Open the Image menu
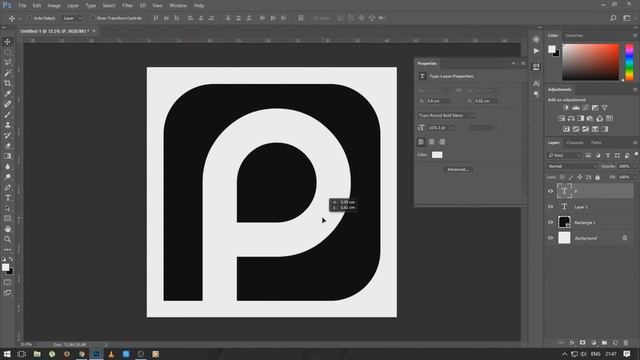The image size is (640, 360). [54, 6]
